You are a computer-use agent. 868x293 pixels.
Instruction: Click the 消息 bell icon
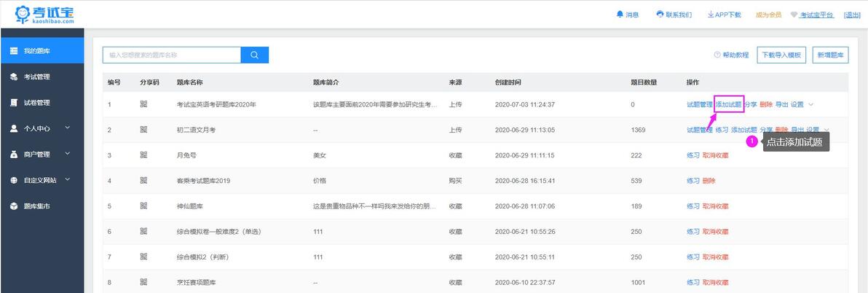point(620,15)
